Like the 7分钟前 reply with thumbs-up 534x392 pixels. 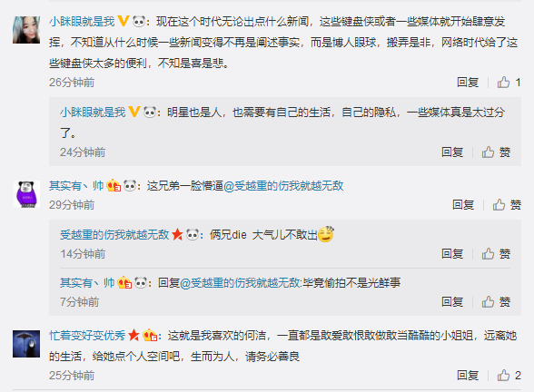pyautogui.click(x=488, y=301)
